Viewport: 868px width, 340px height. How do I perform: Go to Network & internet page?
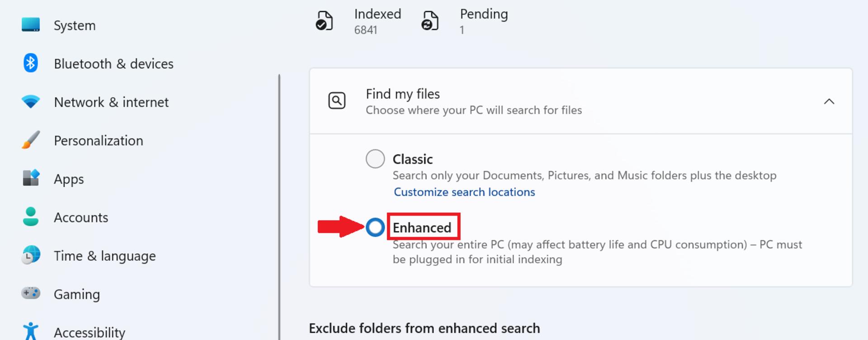pyautogui.click(x=111, y=102)
